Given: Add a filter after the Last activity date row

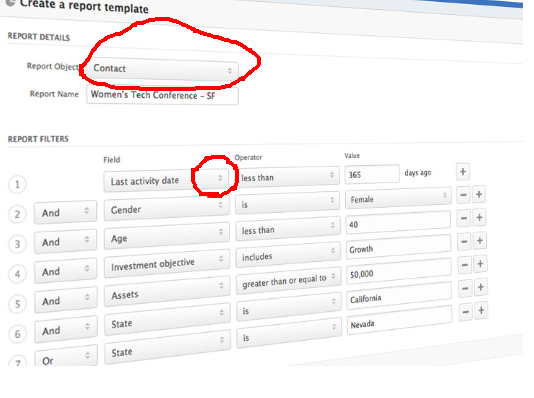Looking at the screenshot, I should pos(463,172).
